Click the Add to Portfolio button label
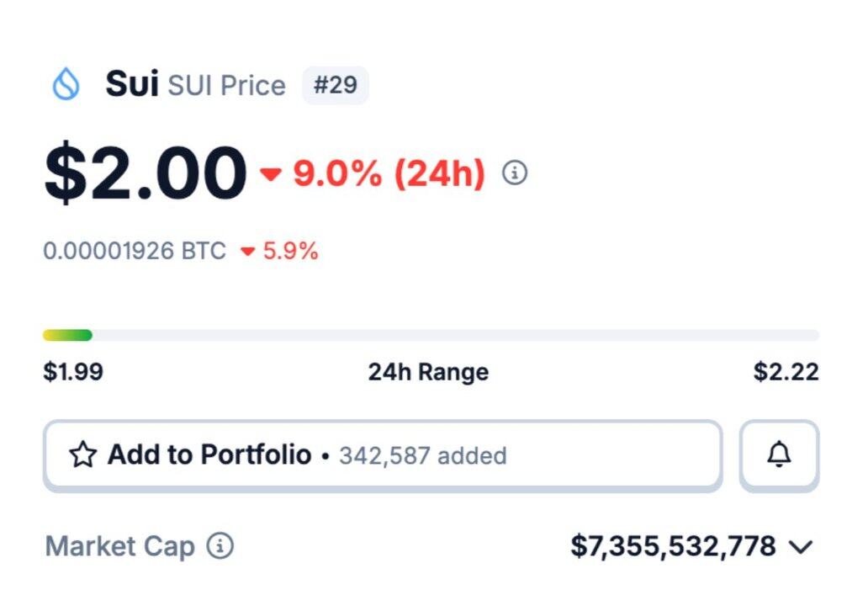This screenshot has height=611, width=868. click(209, 455)
